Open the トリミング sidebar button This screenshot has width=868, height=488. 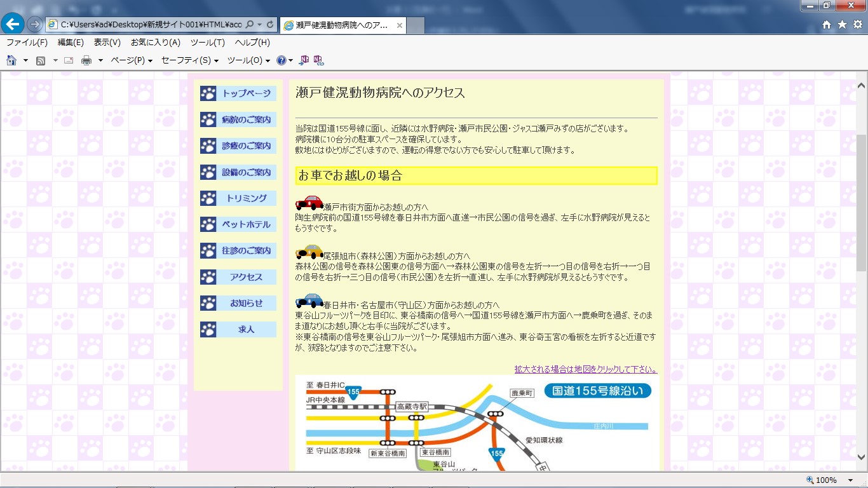pyautogui.click(x=238, y=198)
